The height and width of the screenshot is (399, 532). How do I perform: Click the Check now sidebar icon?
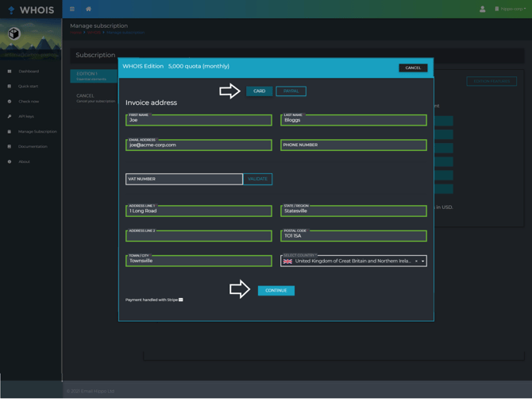(10, 102)
